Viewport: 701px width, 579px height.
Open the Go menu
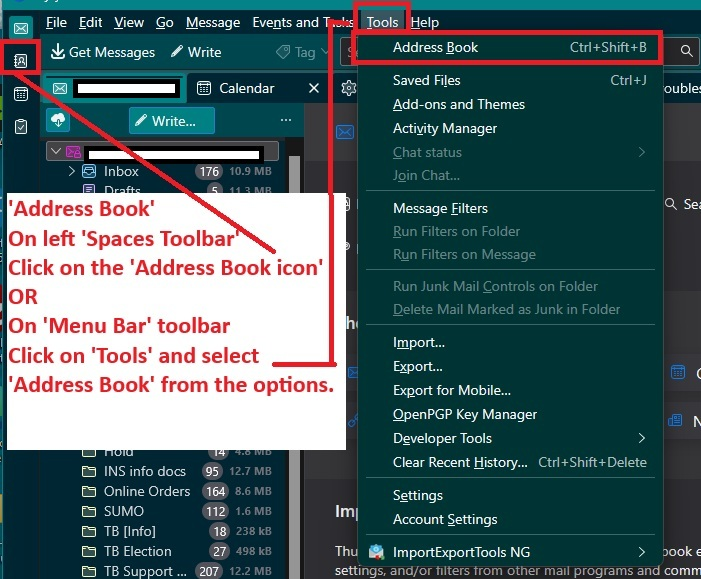point(165,22)
